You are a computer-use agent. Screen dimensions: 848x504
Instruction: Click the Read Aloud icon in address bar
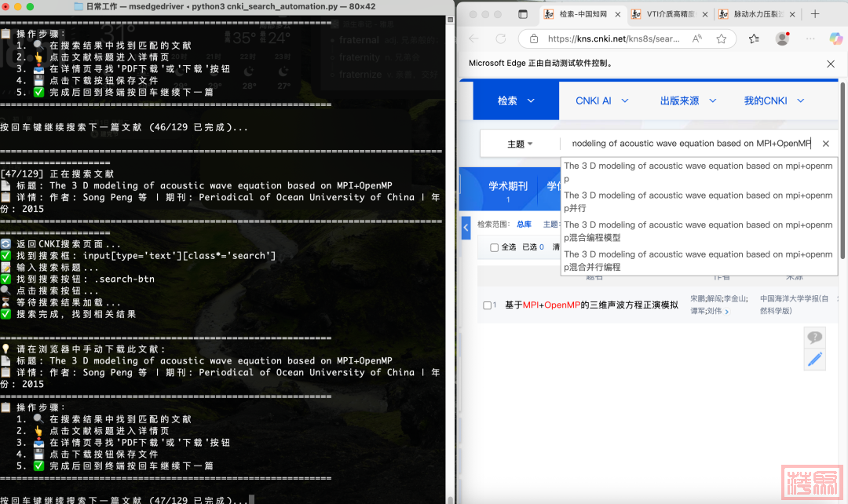[x=697, y=38]
